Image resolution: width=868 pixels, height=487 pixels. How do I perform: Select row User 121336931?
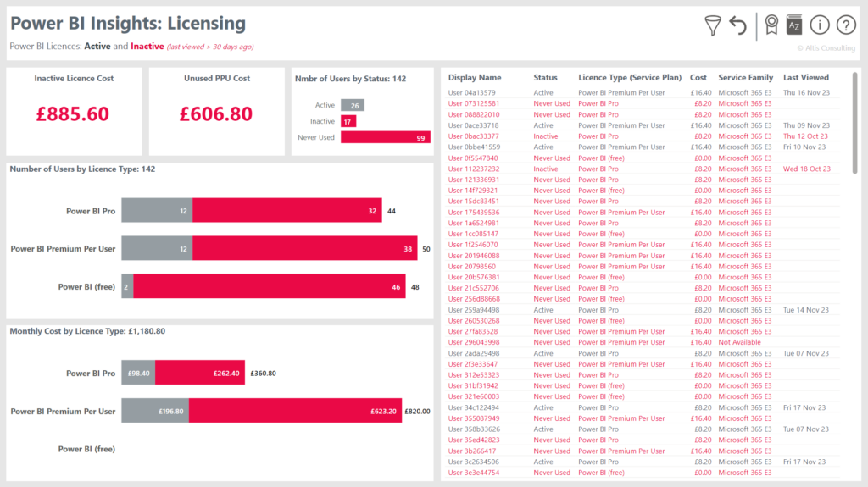643,180
